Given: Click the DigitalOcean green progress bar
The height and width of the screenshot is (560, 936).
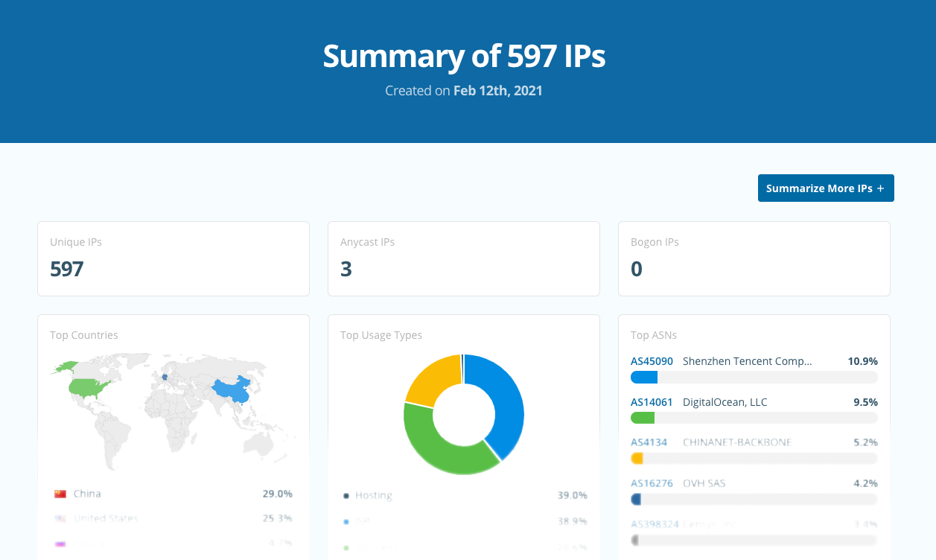Looking at the screenshot, I should [643, 418].
